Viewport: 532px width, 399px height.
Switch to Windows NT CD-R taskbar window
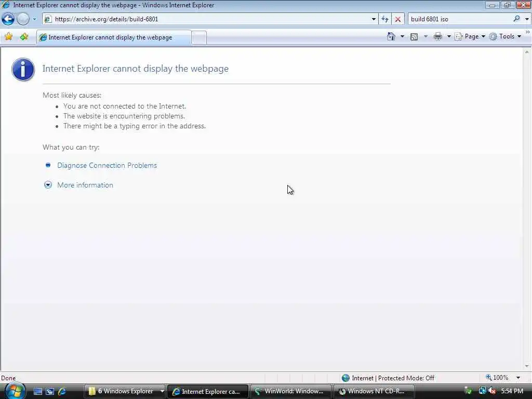tap(374, 391)
